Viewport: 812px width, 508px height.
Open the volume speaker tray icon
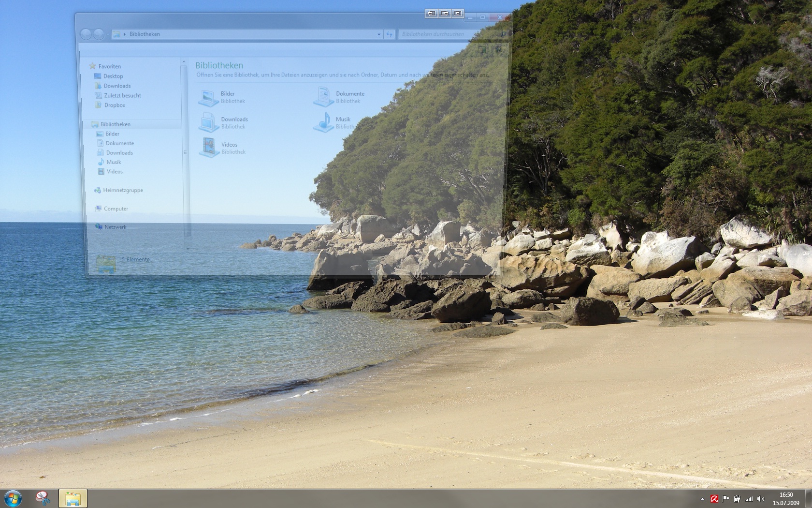pos(761,499)
